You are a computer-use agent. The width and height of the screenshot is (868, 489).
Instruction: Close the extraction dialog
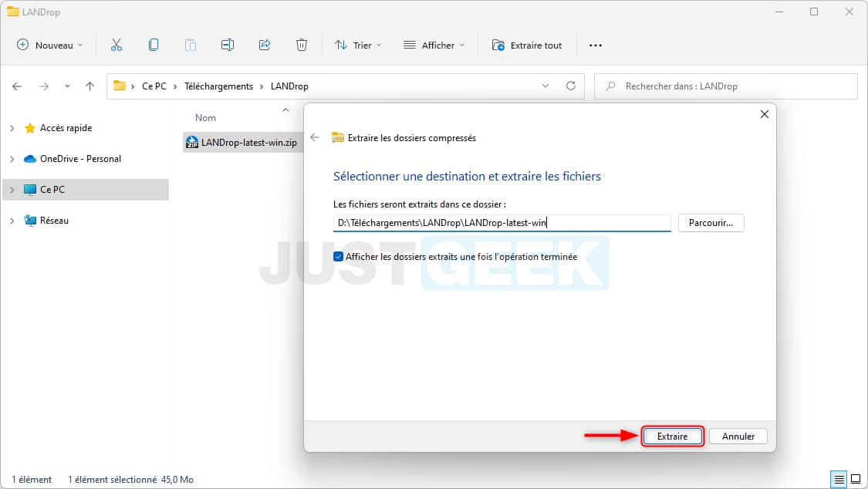pos(765,114)
